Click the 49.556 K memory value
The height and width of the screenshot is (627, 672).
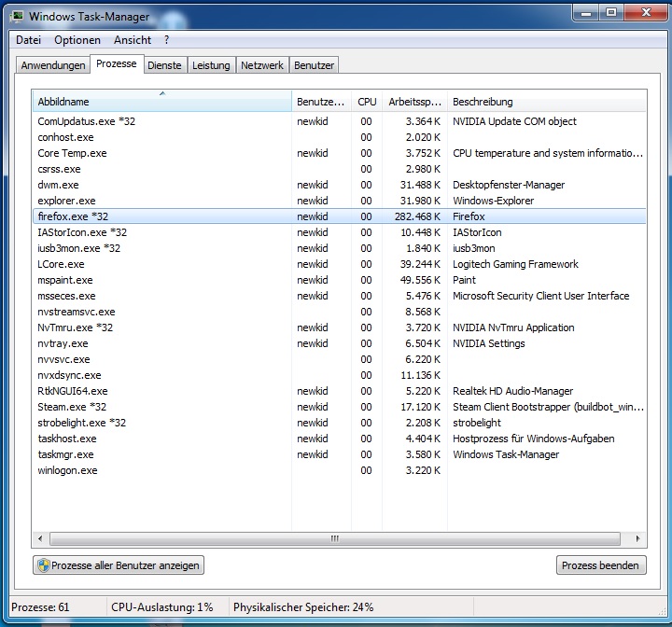pyautogui.click(x=420, y=280)
